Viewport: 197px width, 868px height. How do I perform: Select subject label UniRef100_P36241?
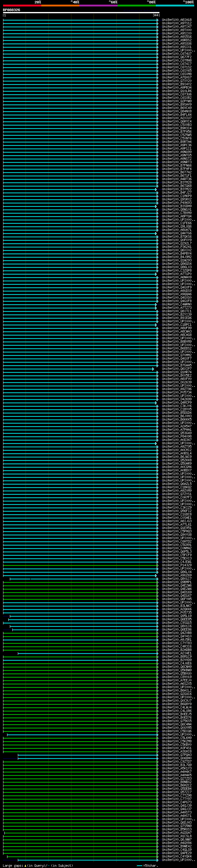tap(176, 247)
